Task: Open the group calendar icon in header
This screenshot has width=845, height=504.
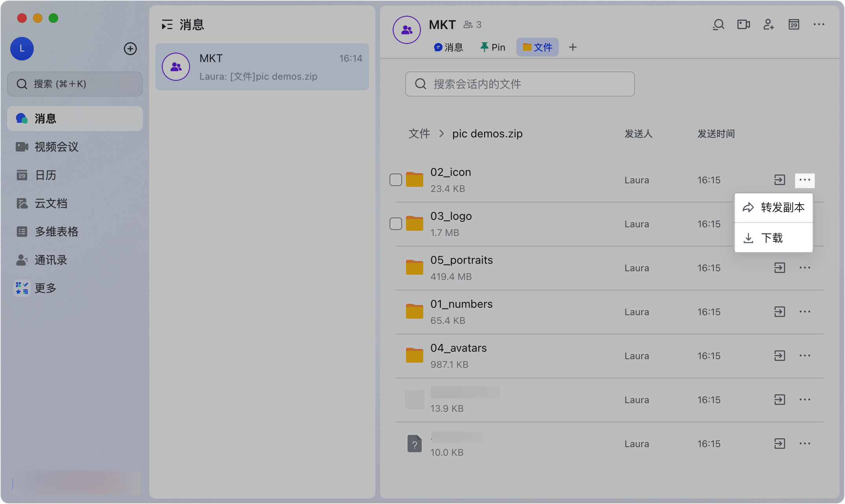Action: point(794,25)
